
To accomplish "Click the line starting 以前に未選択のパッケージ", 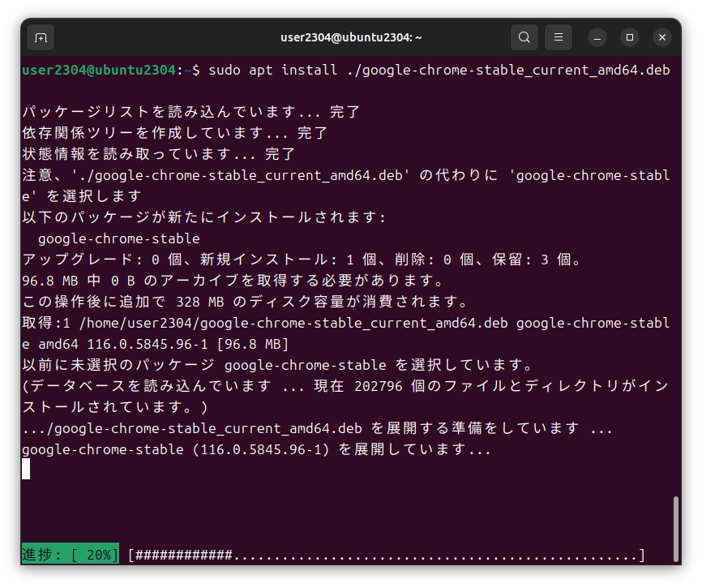I will point(277,365).
